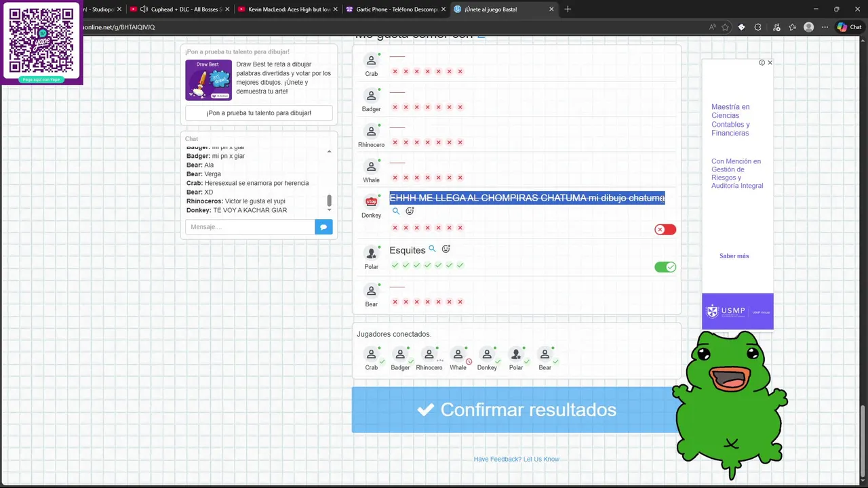The height and width of the screenshot is (488, 868).
Task: Click the page vertical scrollbar thumb
Action: click(863, 441)
